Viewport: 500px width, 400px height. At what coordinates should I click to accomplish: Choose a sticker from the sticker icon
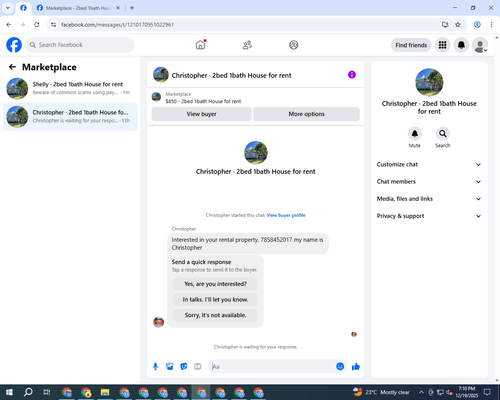coord(184,367)
